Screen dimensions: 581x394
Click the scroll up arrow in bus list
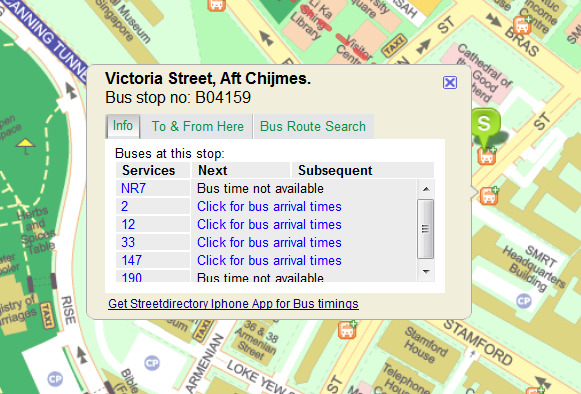(426, 189)
